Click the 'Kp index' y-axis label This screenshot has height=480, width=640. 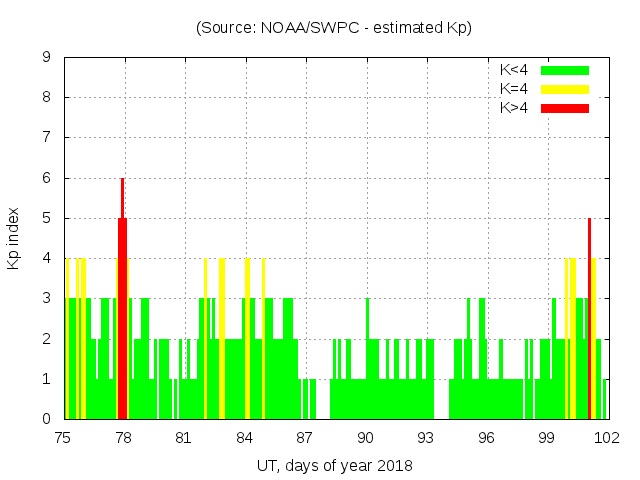click(x=14, y=238)
